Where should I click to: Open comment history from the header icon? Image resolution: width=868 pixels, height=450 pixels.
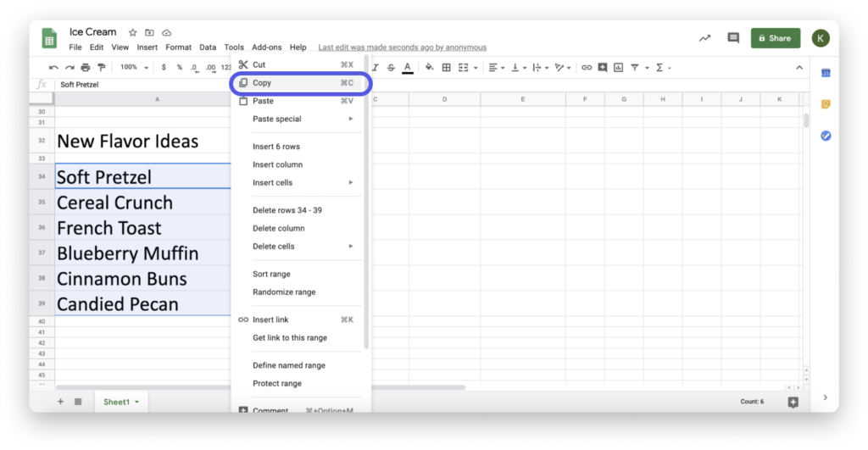733,38
